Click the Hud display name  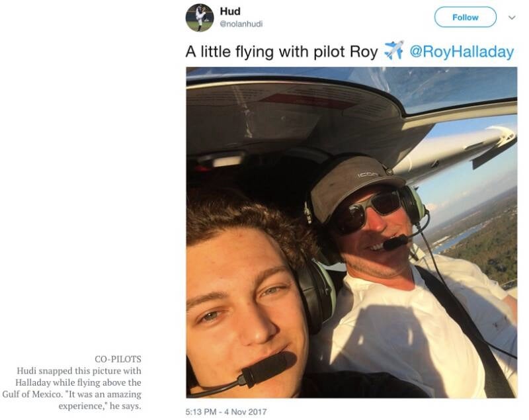pyautogui.click(x=230, y=11)
